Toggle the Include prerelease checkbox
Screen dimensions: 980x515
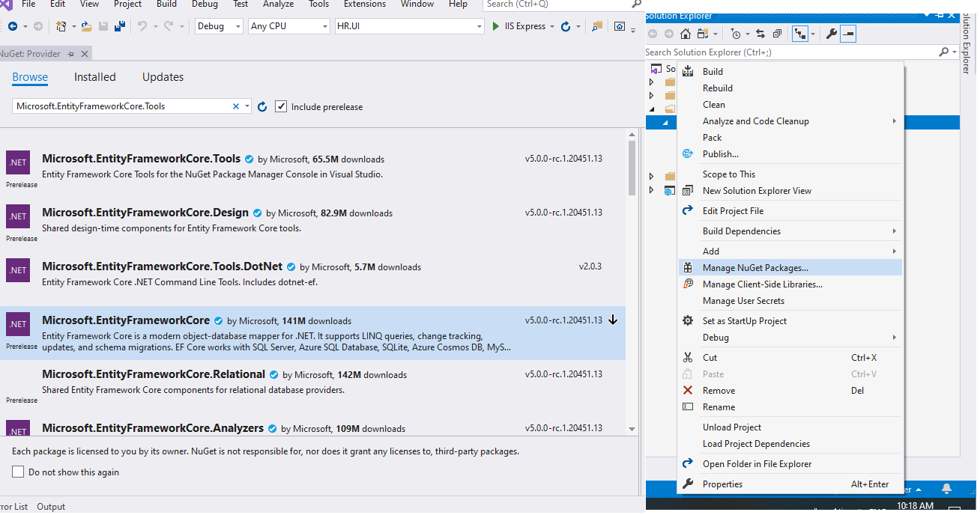click(x=281, y=106)
